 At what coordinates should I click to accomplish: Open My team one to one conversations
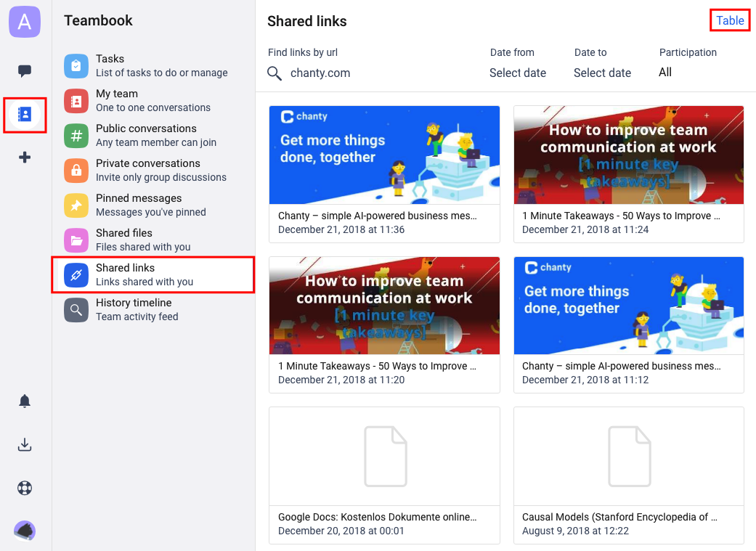coord(153,101)
